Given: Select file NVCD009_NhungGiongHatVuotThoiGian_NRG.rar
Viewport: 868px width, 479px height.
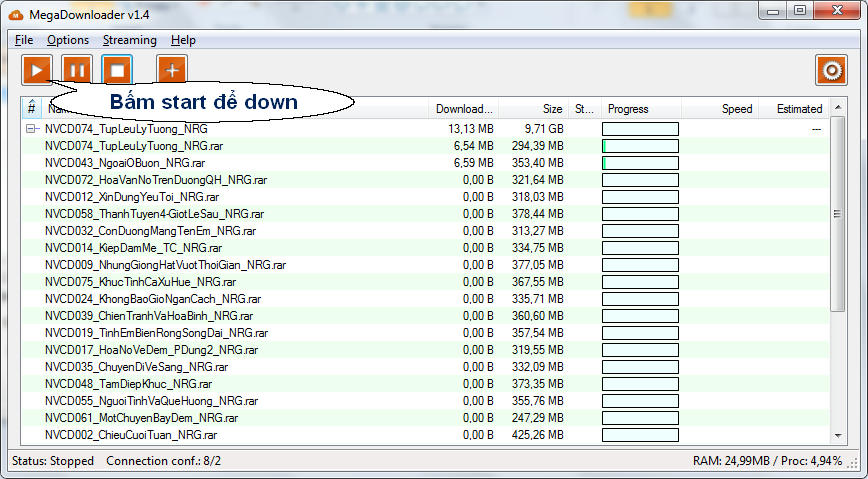Looking at the screenshot, I should pos(166,265).
